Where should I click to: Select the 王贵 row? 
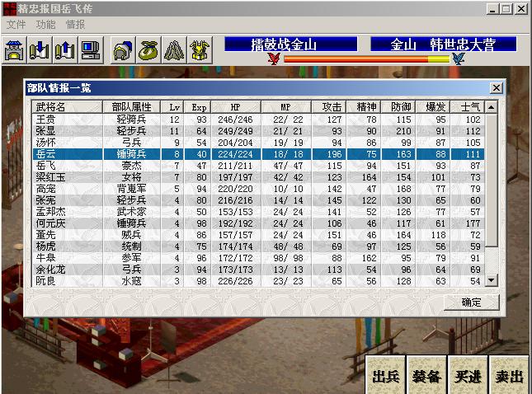258,120
